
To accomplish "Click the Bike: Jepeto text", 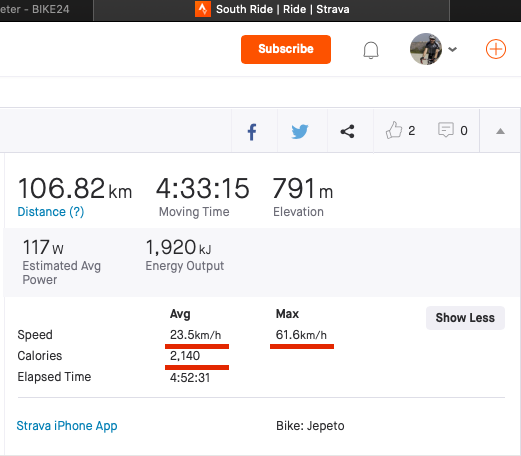I will coord(310,426).
